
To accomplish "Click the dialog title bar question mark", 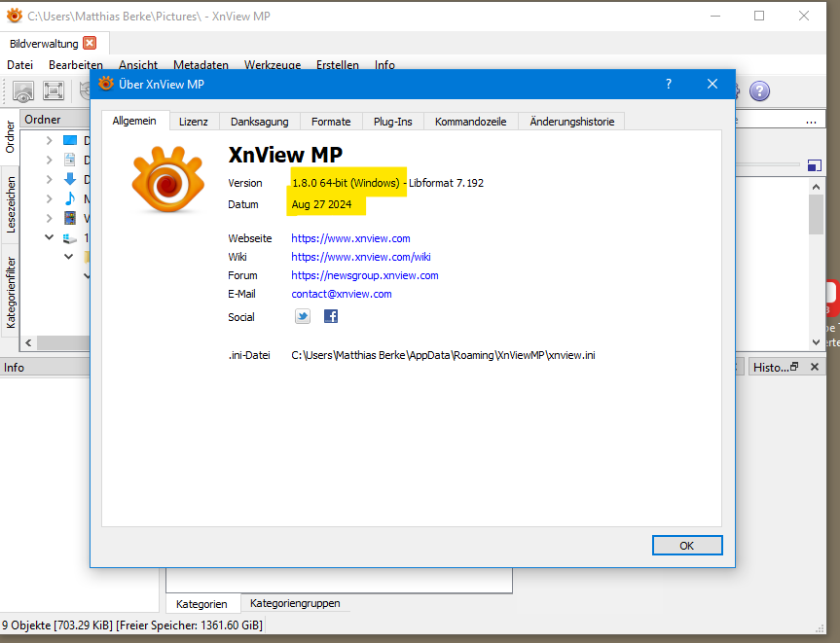I will (668, 85).
